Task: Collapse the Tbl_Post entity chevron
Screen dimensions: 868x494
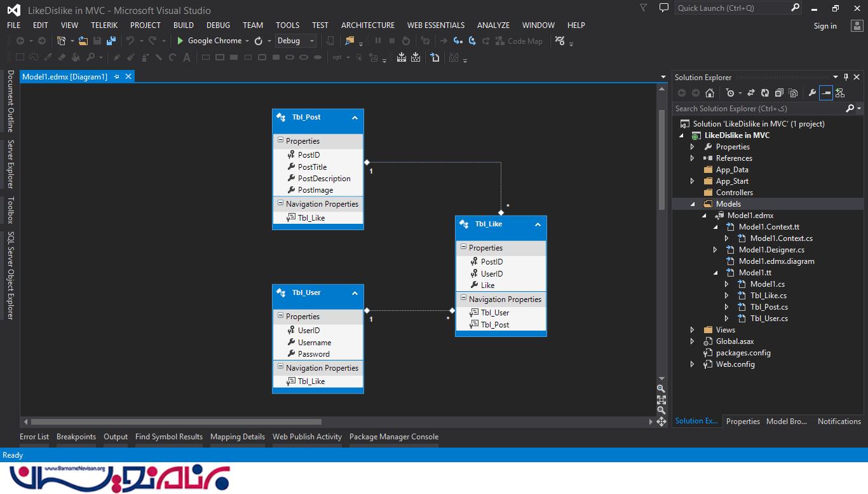Action: (x=355, y=118)
